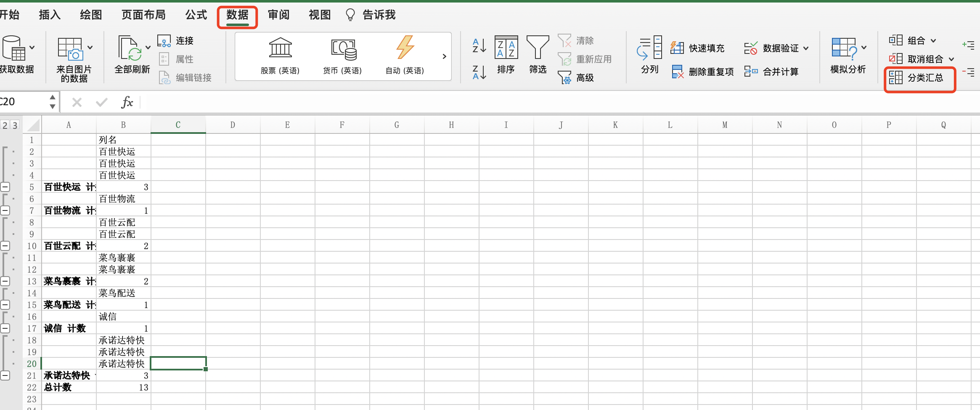Collapse outline group at row 21
This screenshot has height=410, width=980.
(x=5, y=375)
